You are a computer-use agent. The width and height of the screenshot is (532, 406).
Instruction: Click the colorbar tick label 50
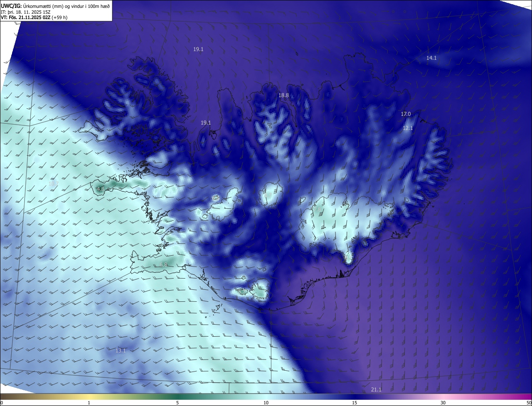coord(529,403)
